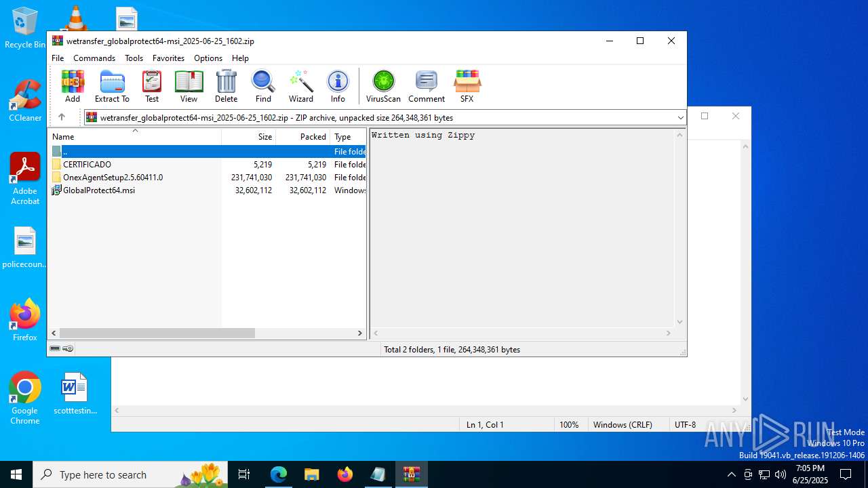Open CCleaner desktop shortcut
The width and height of the screenshot is (868, 488).
25,100
